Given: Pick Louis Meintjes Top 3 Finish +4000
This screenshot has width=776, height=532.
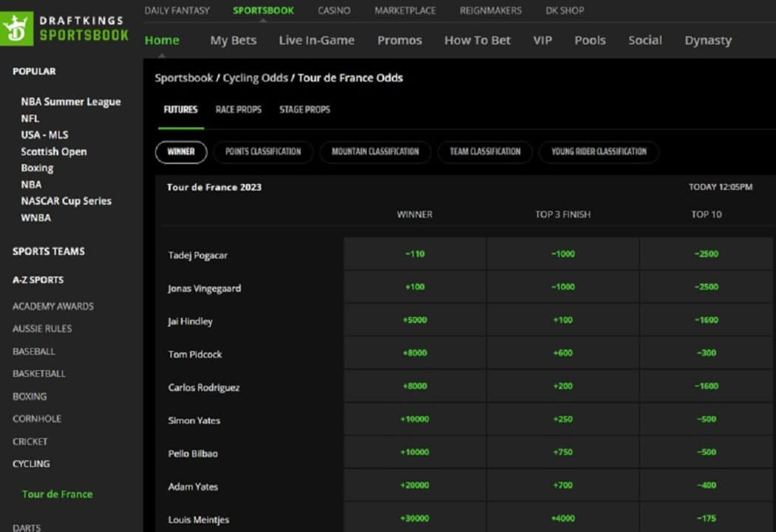Looking at the screenshot, I should tap(562, 518).
